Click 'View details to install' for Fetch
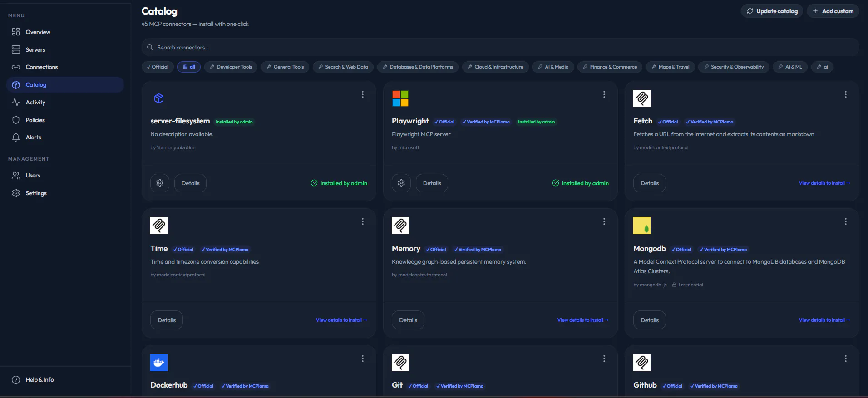This screenshot has width=868, height=398. (x=824, y=183)
